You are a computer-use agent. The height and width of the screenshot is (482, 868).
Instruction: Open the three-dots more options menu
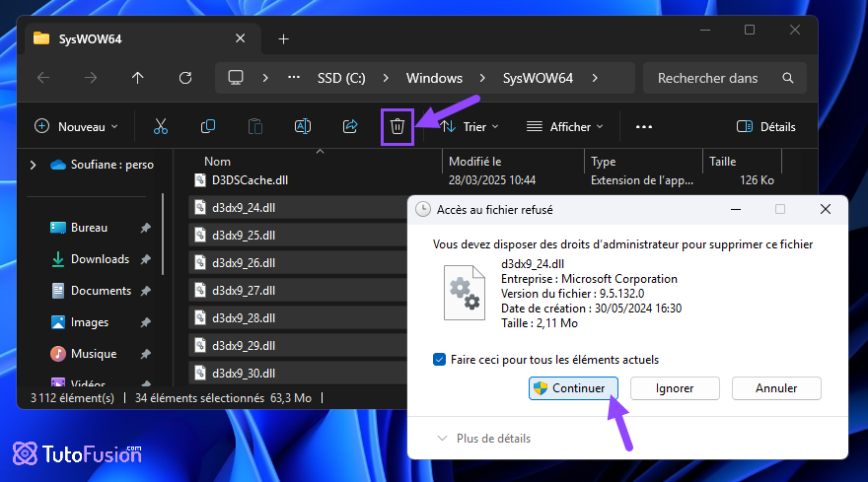coord(644,127)
